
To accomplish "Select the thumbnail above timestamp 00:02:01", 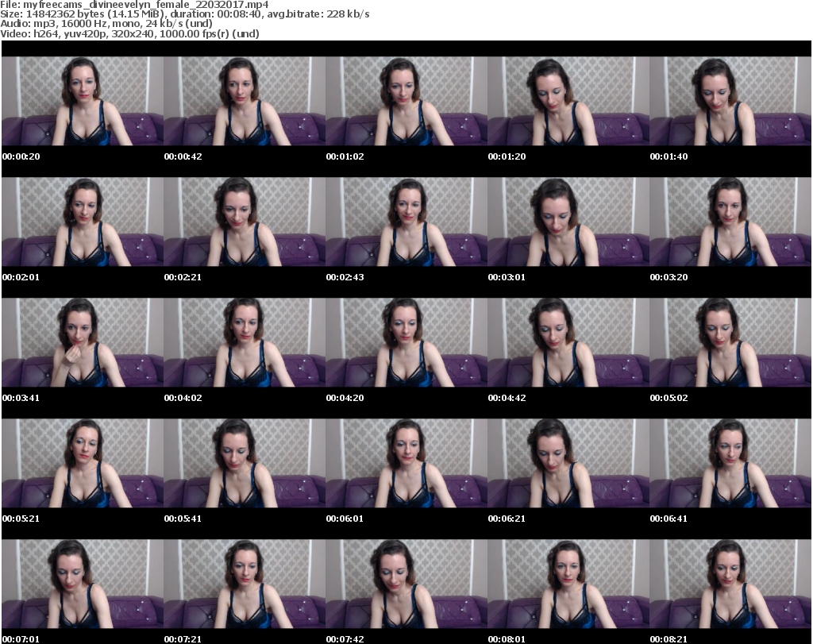I will click(x=83, y=222).
